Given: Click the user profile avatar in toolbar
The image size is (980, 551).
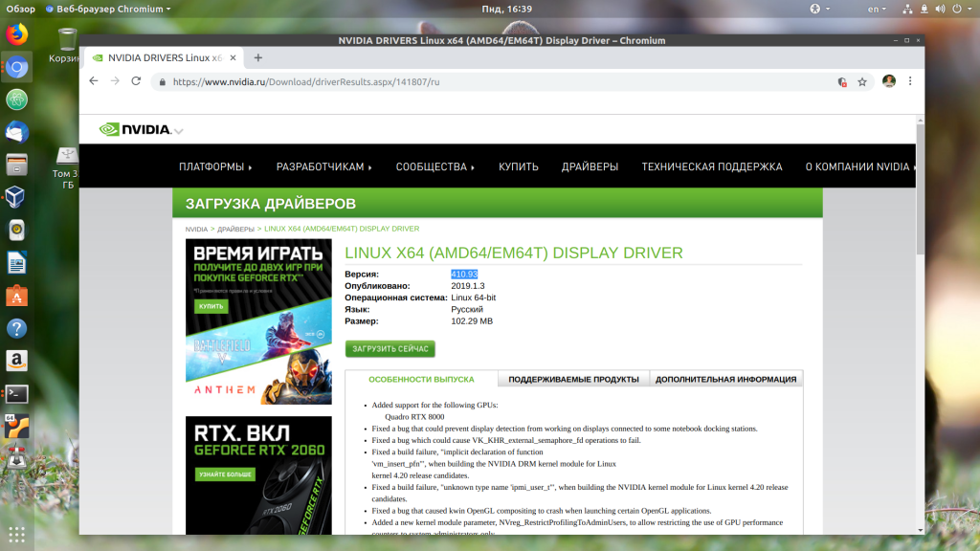Looking at the screenshot, I should 889,81.
